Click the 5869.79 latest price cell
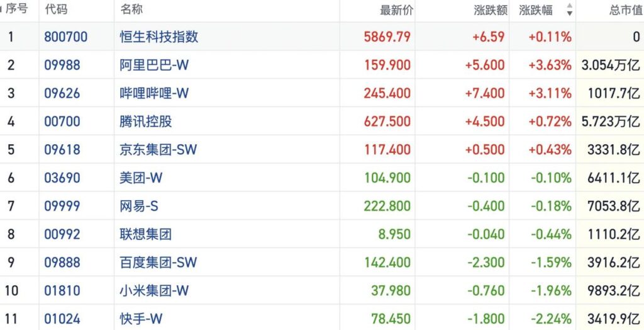The width and height of the screenshot is (644, 330). 387,37
